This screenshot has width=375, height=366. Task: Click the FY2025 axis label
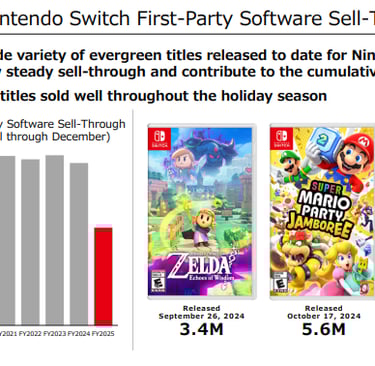click(103, 334)
